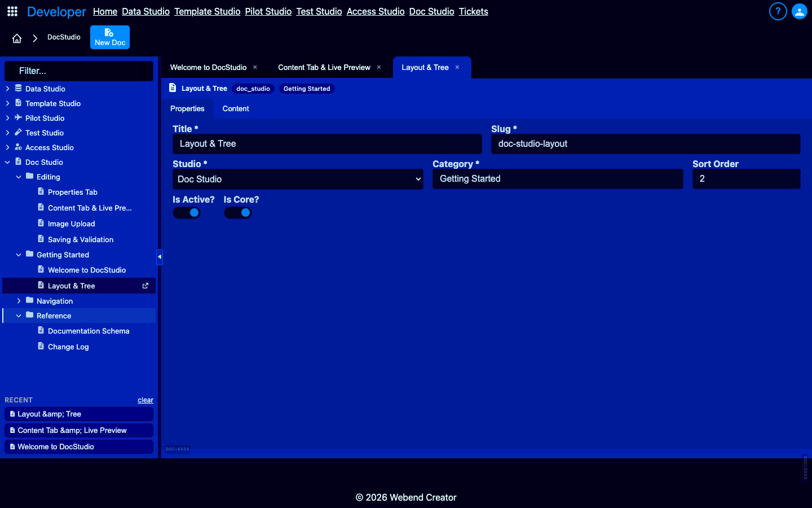Screen dimensions: 812x508
Task: Open the help question mark icon
Action: pos(778,11)
